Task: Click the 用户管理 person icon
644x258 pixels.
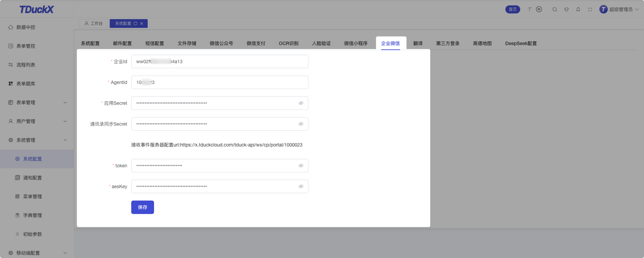Action: pyautogui.click(x=11, y=121)
